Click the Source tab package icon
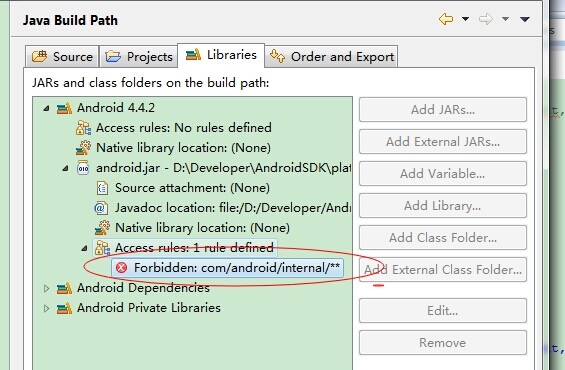This screenshot has width=565, height=370. point(39,57)
